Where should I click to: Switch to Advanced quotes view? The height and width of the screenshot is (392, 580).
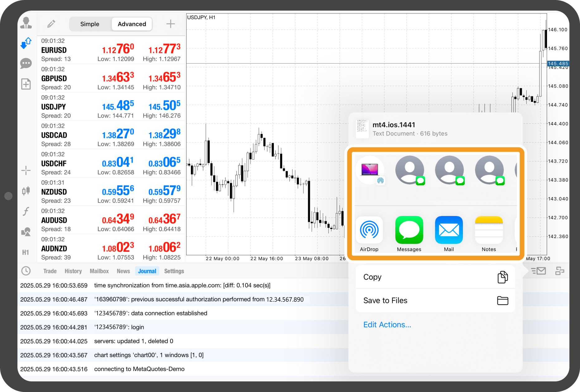(132, 24)
